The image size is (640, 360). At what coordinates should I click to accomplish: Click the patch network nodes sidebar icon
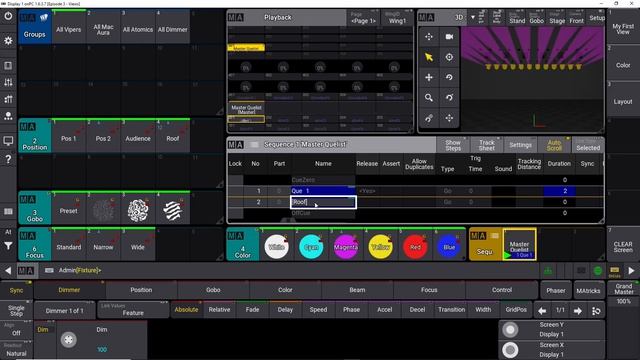click(8, 116)
